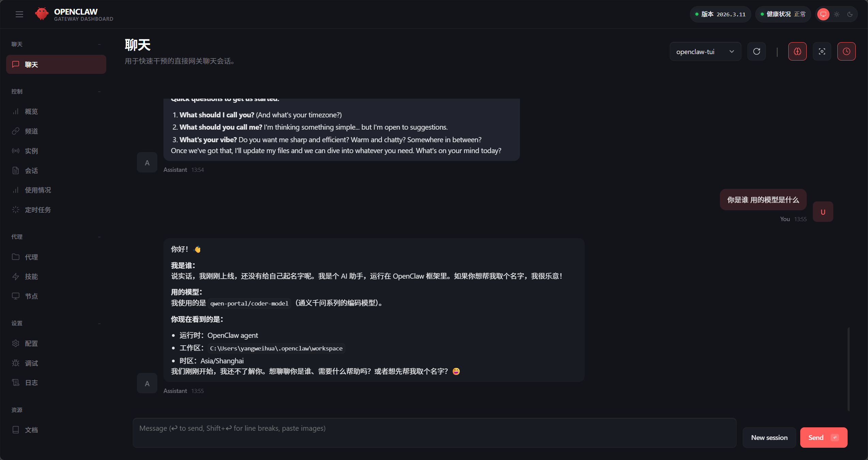Open the 聊天 (Chat) menu entry
This screenshot has width=868, height=460.
pyautogui.click(x=32, y=64)
